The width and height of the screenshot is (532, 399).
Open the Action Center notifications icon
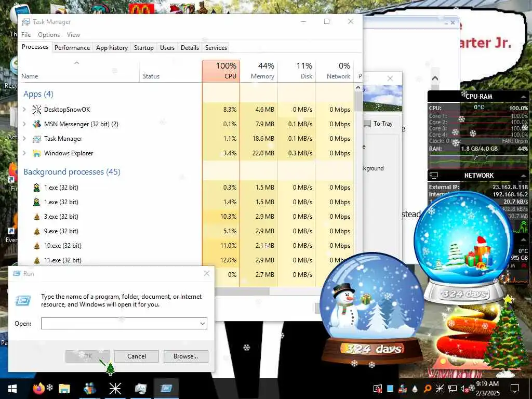pos(515,389)
